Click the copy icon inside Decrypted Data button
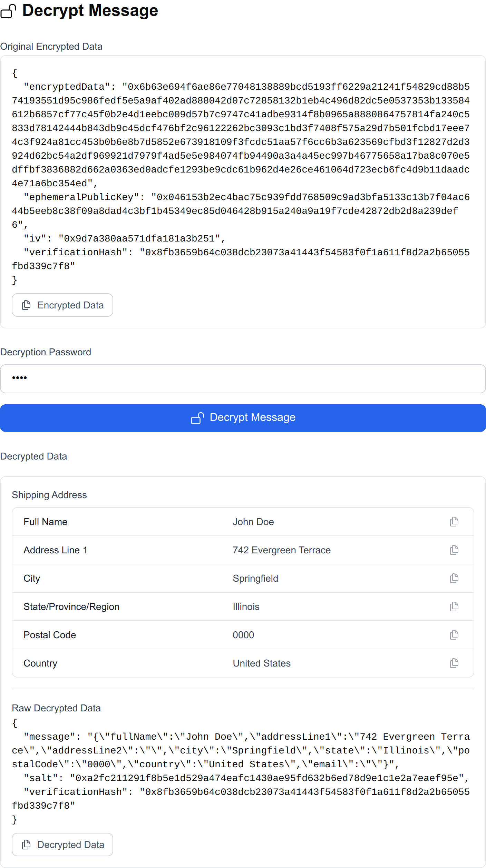The image size is (486, 868). pyautogui.click(x=26, y=845)
